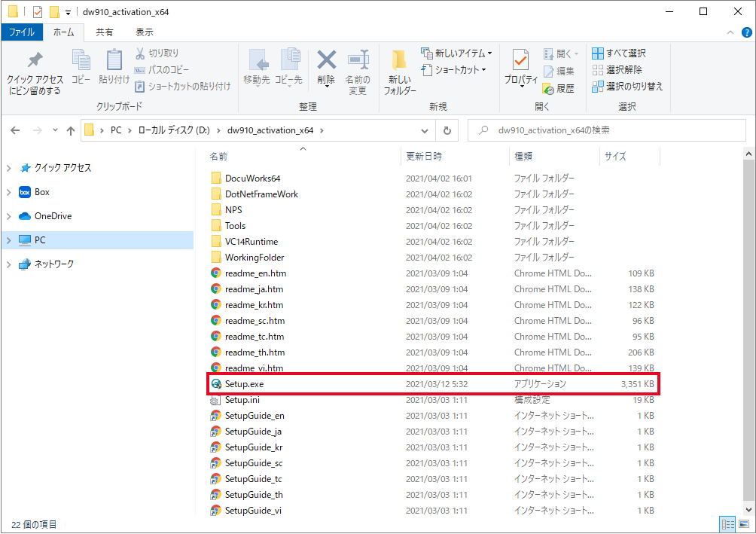Select Setup.exe application file
This screenshot has width=756, height=534.
pos(433,384)
